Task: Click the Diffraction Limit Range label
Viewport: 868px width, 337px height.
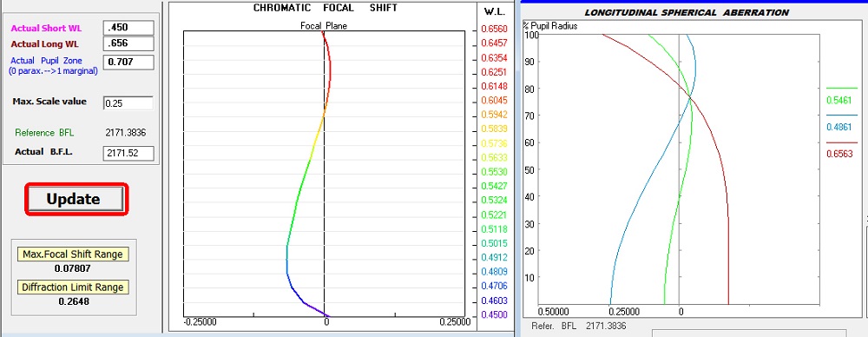Action: [x=73, y=287]
